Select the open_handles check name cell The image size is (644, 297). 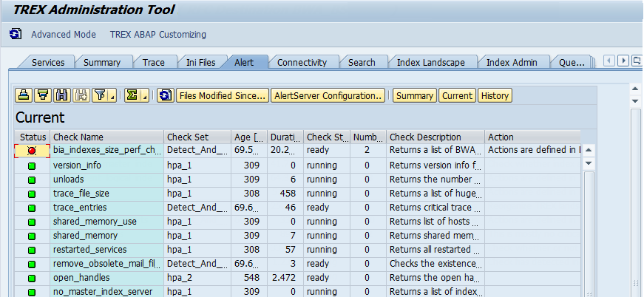(x=107, y=278)
